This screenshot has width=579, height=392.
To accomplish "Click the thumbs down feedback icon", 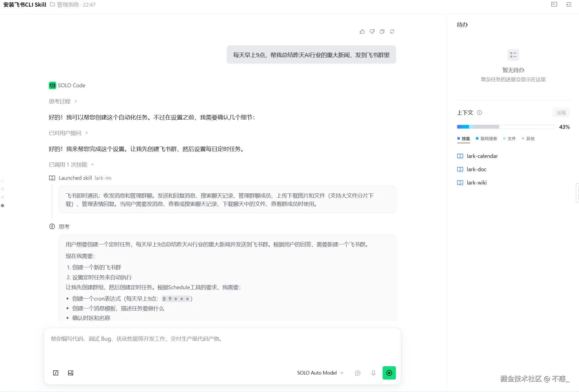I will click(x=372, y=32).
